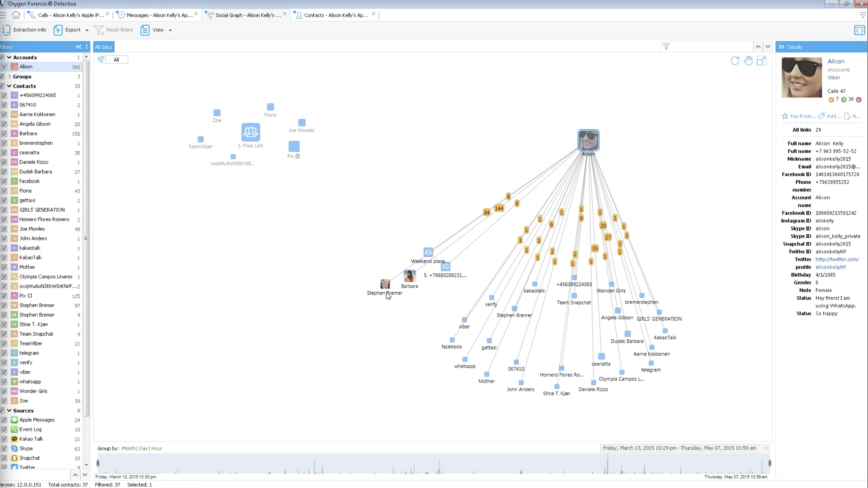The width and height of the screenshot is (868, 488).
Task: Click Reset filters
Action: (114, 30)
